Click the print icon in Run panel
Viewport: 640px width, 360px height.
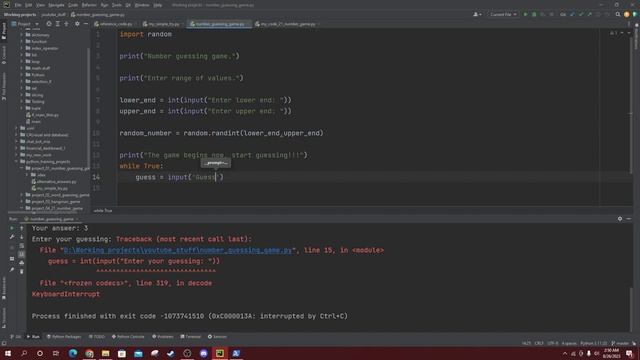(22, 263)
